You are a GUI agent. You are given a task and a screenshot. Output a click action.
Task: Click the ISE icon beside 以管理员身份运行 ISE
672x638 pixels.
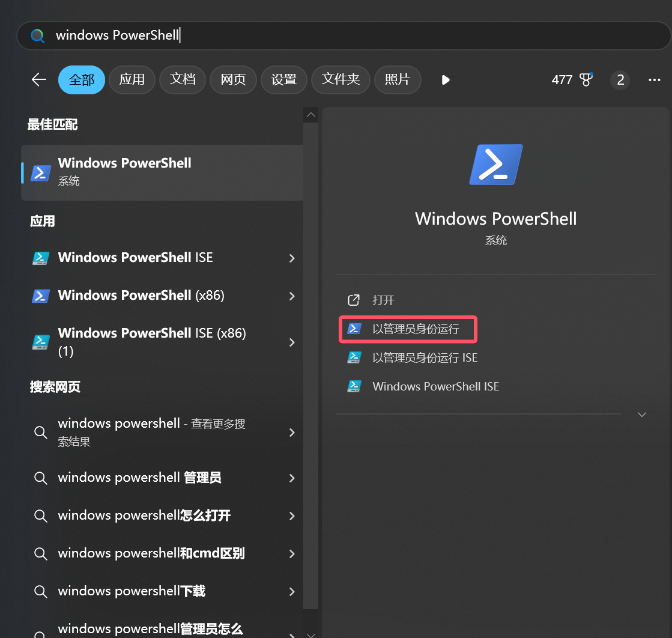[354, 357]
